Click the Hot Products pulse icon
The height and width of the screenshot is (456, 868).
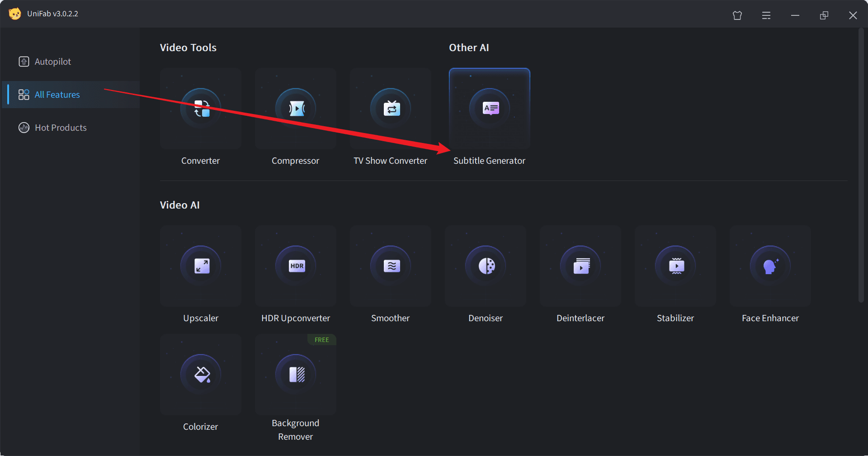click(x=24, y=128)
